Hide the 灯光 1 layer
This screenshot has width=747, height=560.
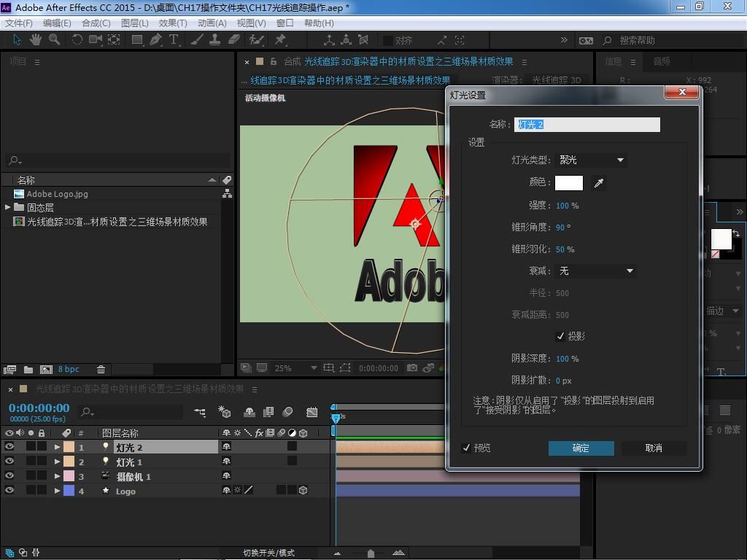coord(9,461)
